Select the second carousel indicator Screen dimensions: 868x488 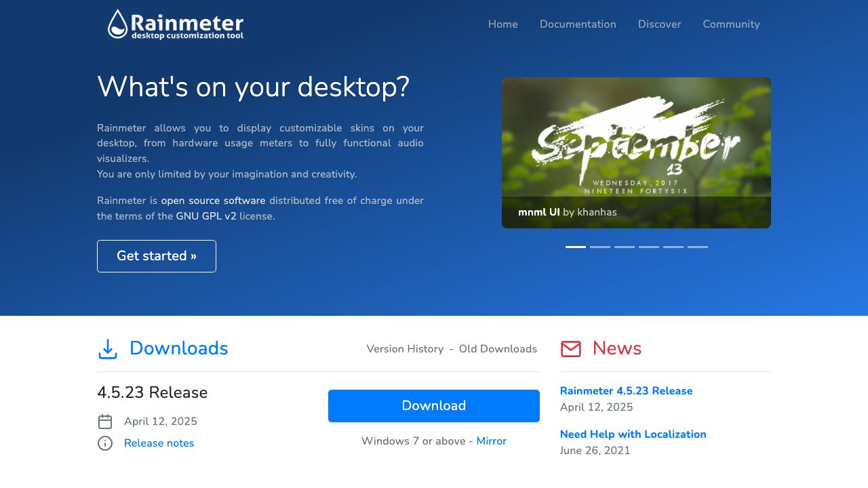click(600, 247)
